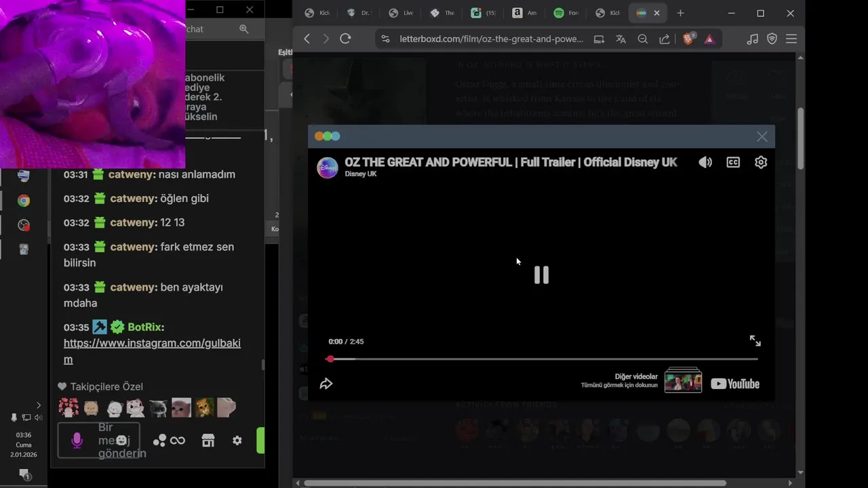Click the cast-to-device icon in address bar
Image resolution: width=868 pixels, height=488 pixels.
tap(599, 39)
